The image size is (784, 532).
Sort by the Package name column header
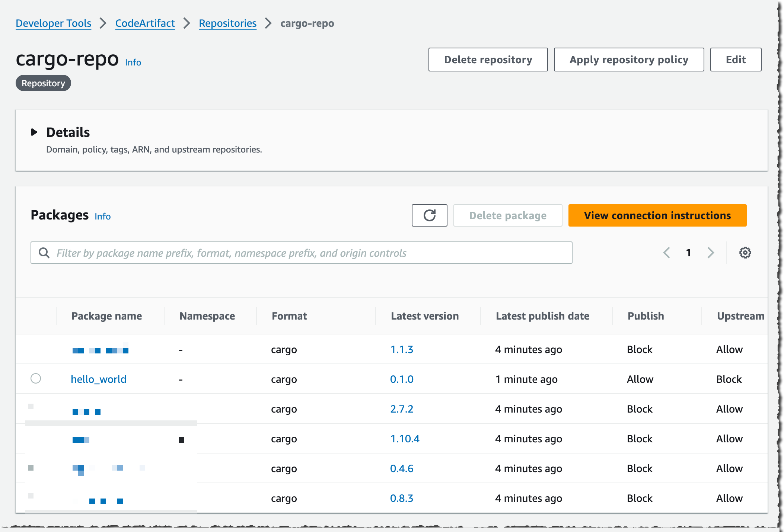(106, 316)
